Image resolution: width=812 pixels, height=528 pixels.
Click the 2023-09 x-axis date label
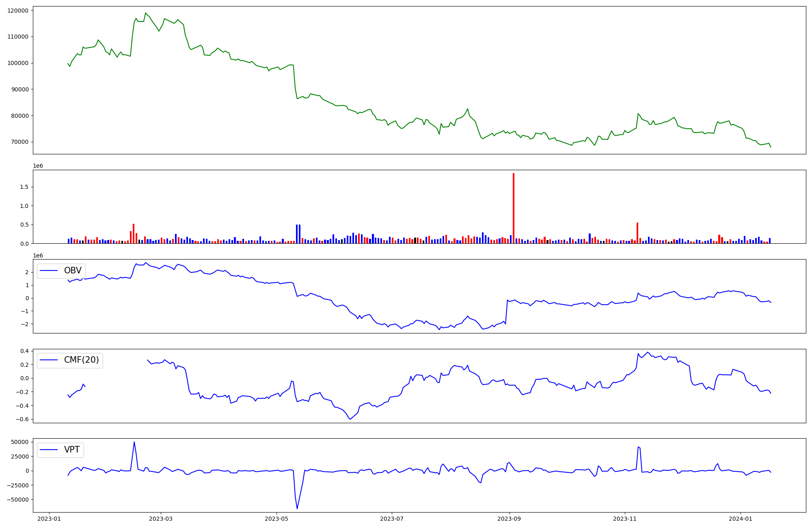[x=509, y=519]
